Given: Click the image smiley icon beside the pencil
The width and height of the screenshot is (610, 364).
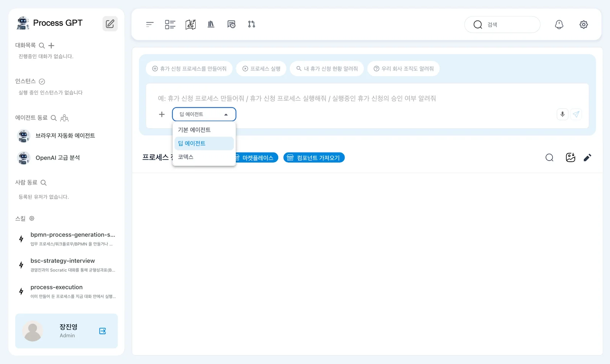Looking at the screenshot, I should pos(570,158).
